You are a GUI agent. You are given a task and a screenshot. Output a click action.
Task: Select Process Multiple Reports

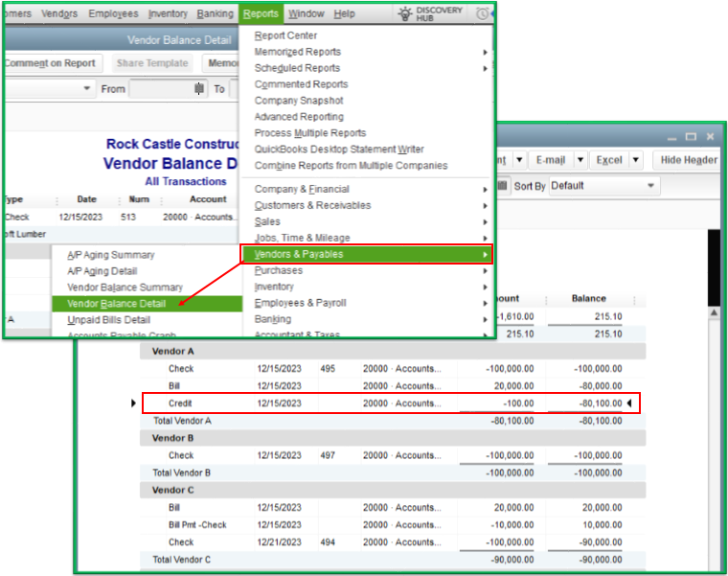(309, 133)
